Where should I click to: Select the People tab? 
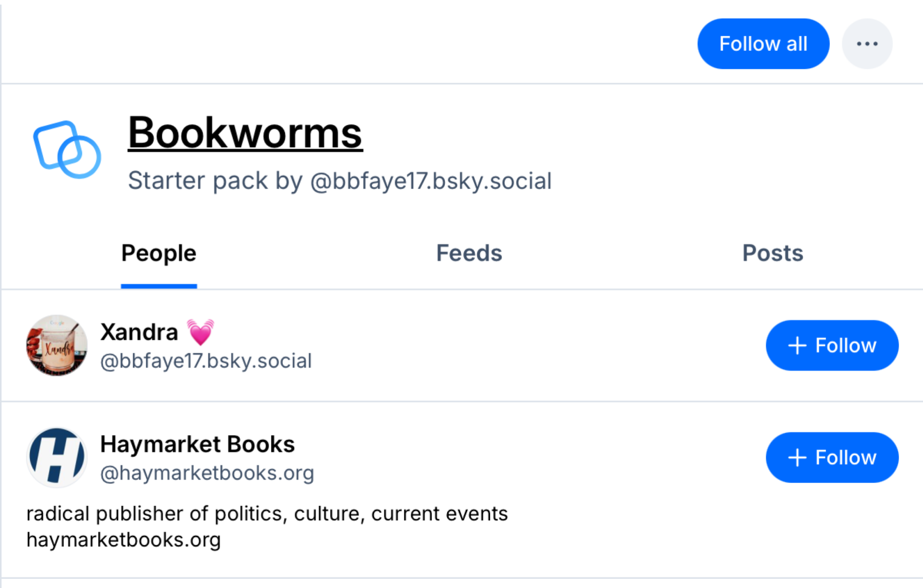tap(158, 253)
